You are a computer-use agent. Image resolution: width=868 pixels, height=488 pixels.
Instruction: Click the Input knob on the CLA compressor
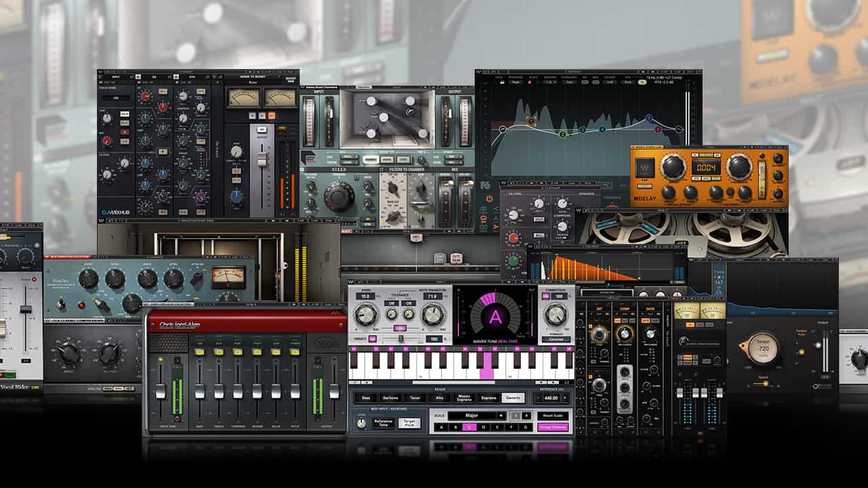point(68,353)
